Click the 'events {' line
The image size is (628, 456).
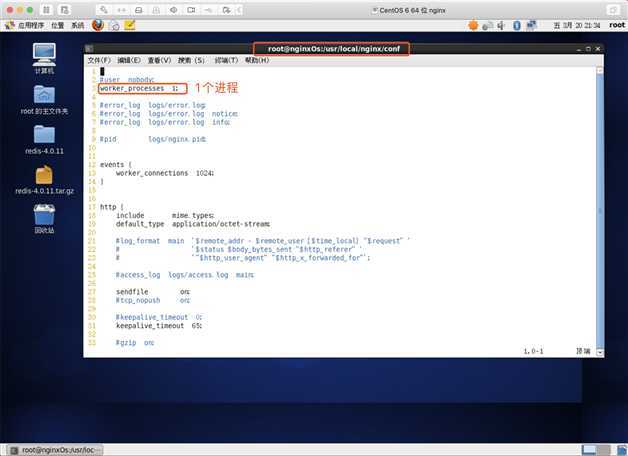click(116, 165)
